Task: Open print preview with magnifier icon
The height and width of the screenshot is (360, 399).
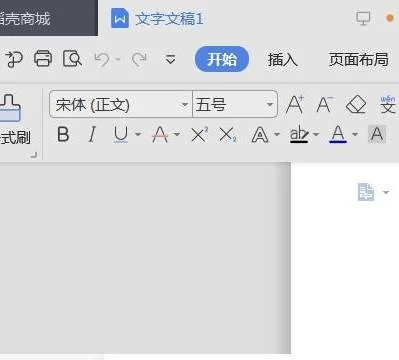Action: (x=72, y=59)
